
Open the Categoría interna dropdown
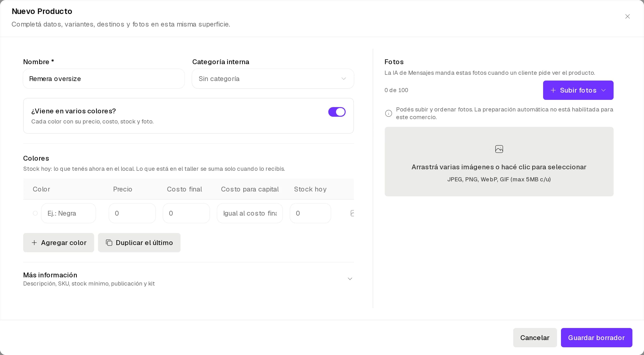tap(273, 79)
